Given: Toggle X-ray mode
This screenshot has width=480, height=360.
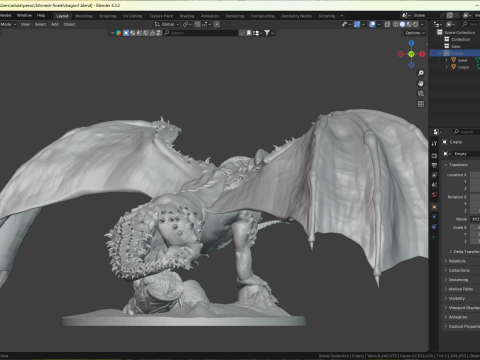Looking at the screenshot, I should coord(387,24).
